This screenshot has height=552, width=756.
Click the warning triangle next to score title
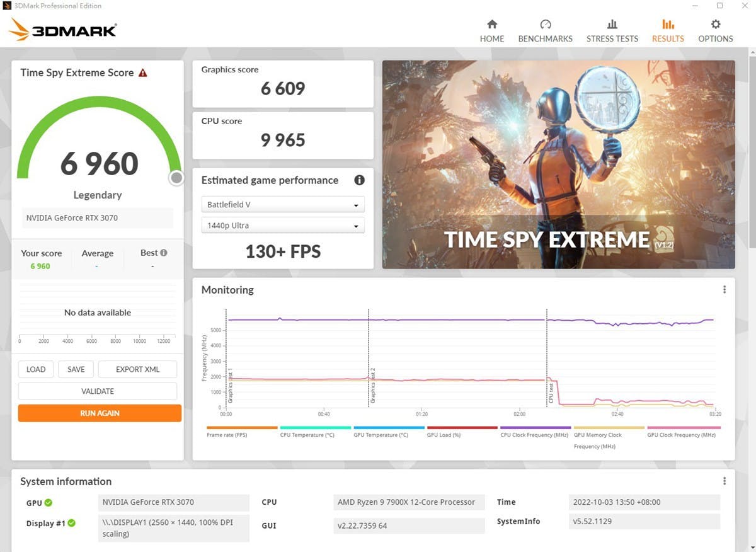pyautogui.click(x=143, y=72)
